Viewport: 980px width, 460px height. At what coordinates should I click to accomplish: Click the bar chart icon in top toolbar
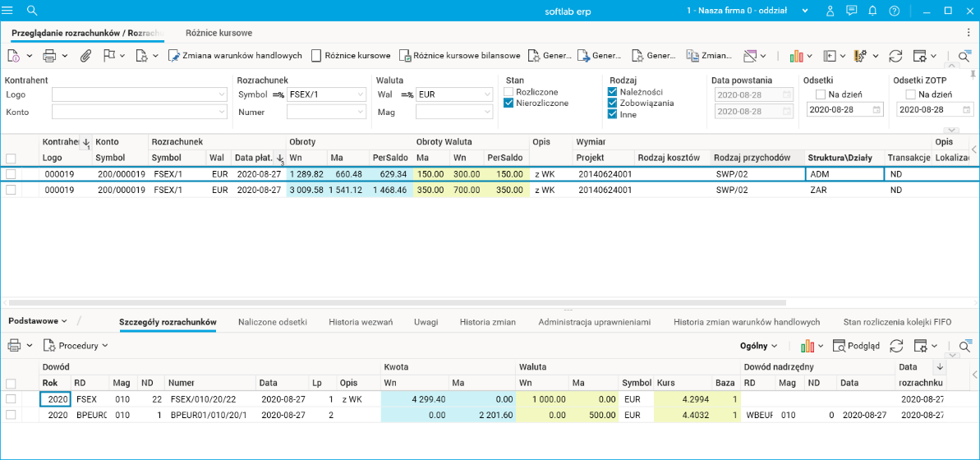pos(796,56)
